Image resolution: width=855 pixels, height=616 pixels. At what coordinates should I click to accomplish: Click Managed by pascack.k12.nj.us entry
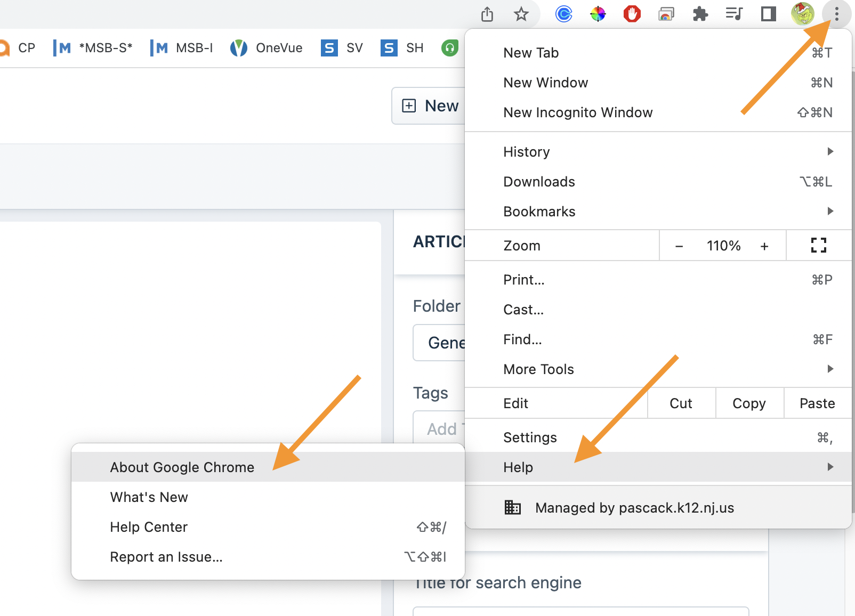658,508
